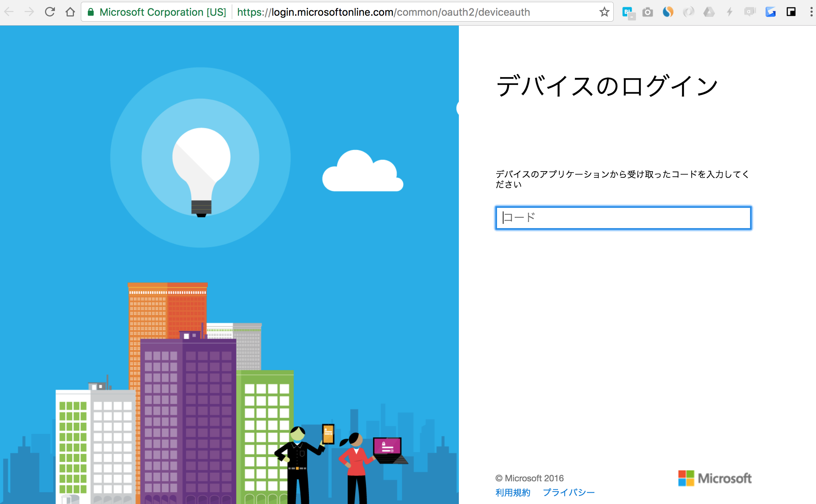Click the black square extension icon
This screenshot has width=816, height=504.
click(x=791, y=12)
